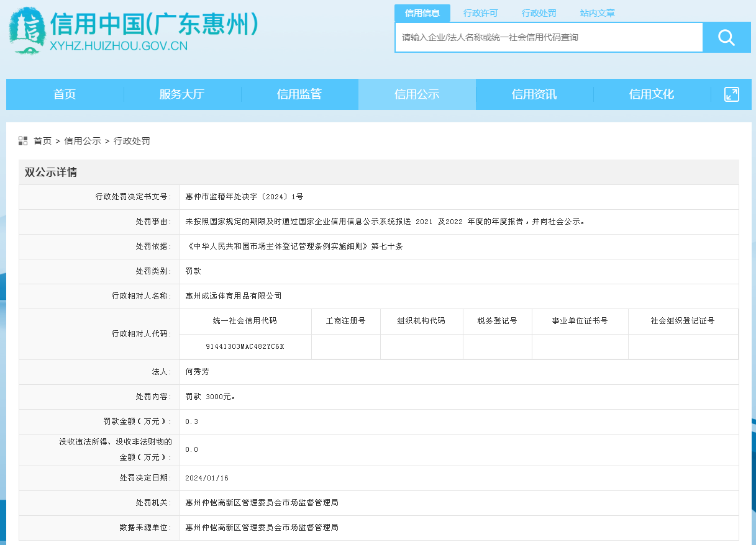The height and width of the screenshot is (545, 756).
Task: Click the 处罚依据 row label
Action: [x=153, y=246]
